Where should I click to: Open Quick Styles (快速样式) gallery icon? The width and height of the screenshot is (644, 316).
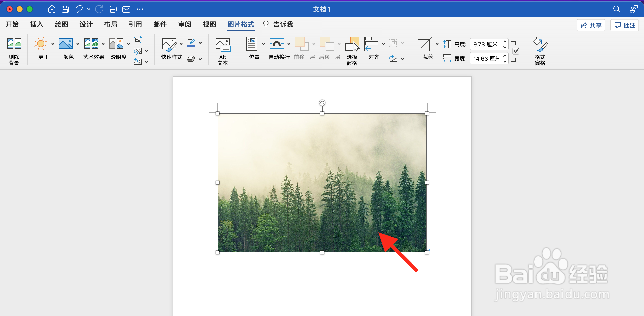click(x=169, y=44)
